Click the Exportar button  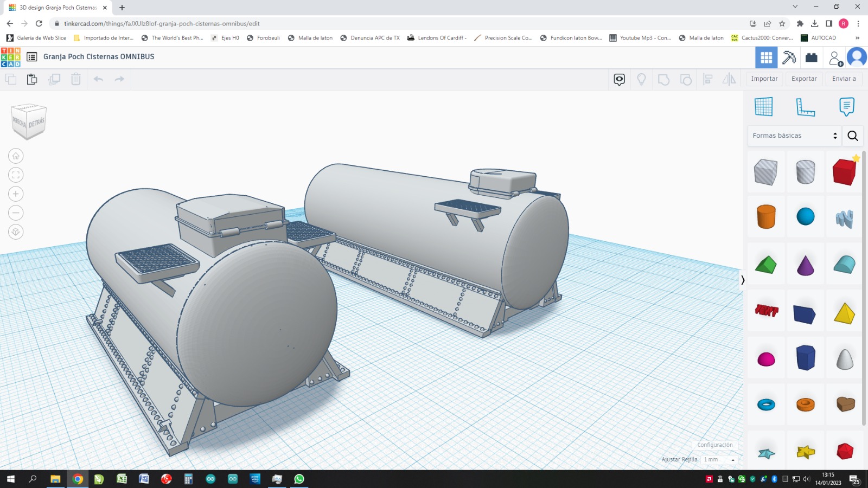coord(804,79)
